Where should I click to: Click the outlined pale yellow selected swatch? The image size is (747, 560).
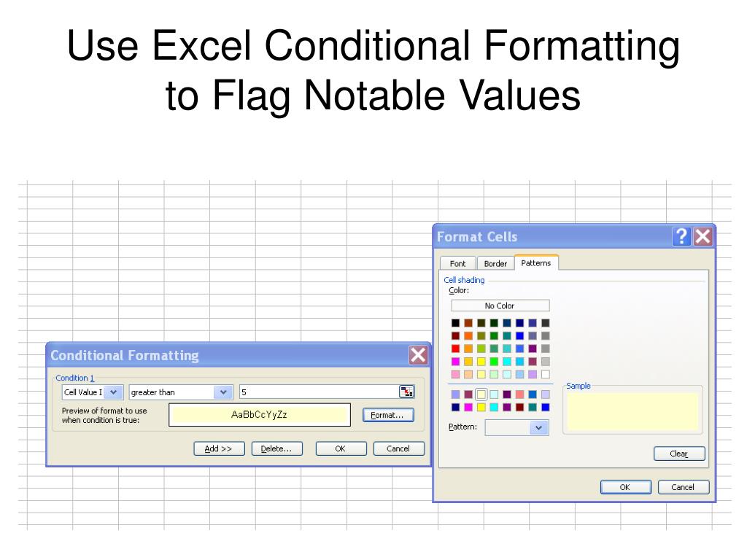[x=481, y=394]
